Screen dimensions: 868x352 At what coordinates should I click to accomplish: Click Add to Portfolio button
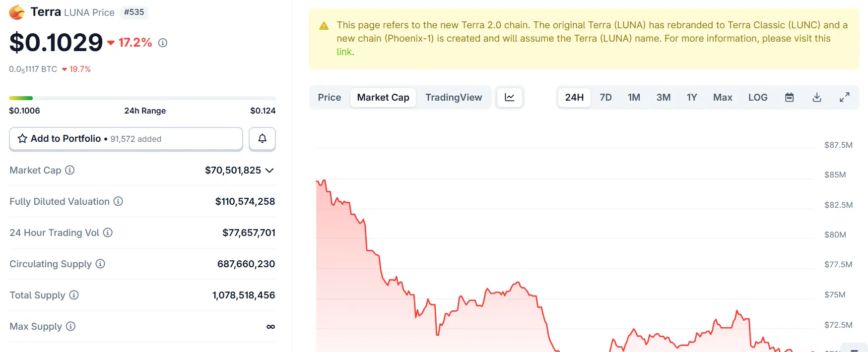pyautogui.click(x=126, y=139)
